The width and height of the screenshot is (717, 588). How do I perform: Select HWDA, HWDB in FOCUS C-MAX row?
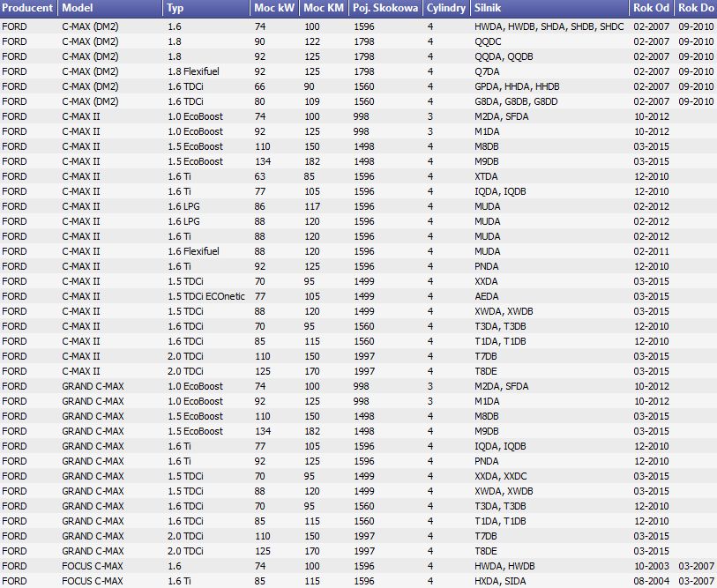(504, 567)
